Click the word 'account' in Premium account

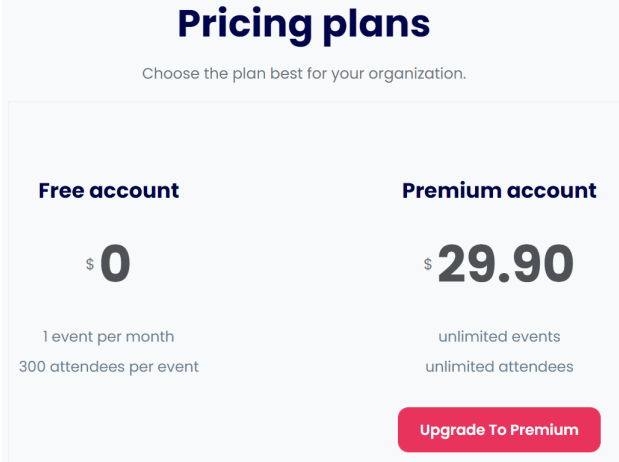pyautogui.click(x=552, y=191)
